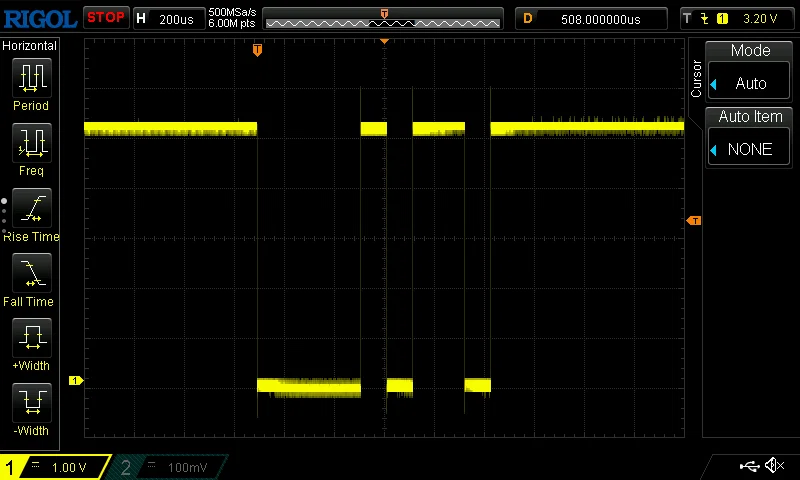Select the Freq measurement icon
This screenshot has height=480, width=800.
click(32, 142)
